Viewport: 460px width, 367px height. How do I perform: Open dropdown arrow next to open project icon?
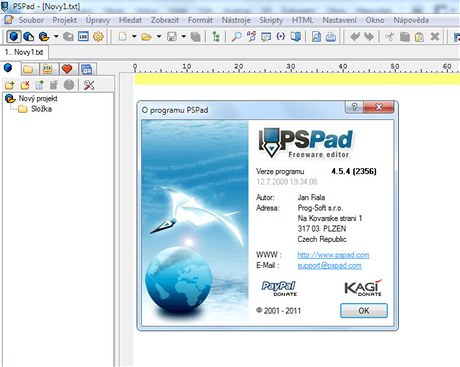click(x=56, y=36)
